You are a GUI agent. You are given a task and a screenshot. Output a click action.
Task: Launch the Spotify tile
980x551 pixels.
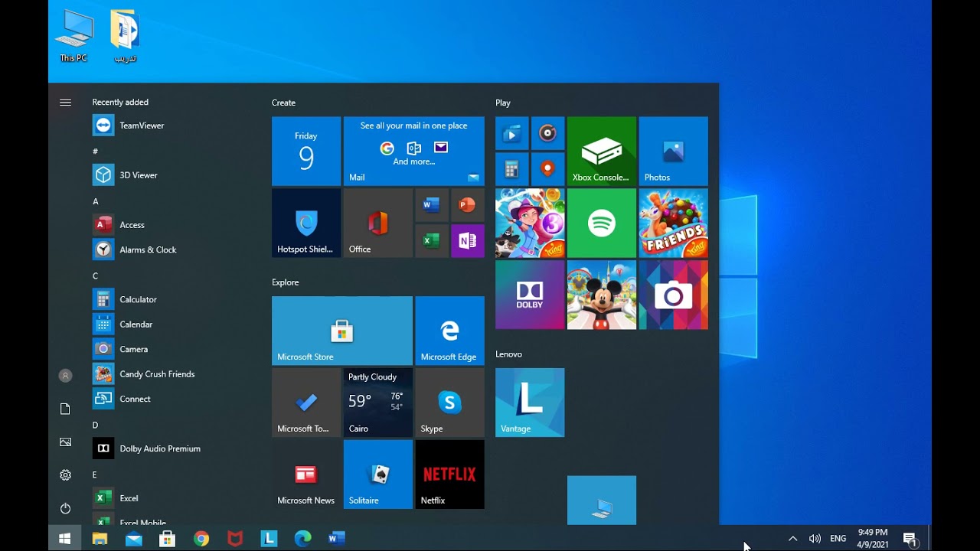[602, 223]
